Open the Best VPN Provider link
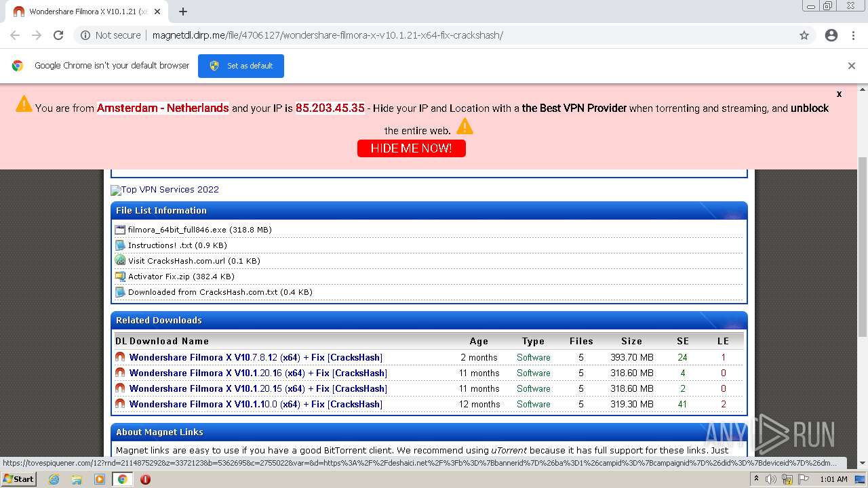This screenshot has width=868, height=488. pyautogui.click(x=574, y=108)
